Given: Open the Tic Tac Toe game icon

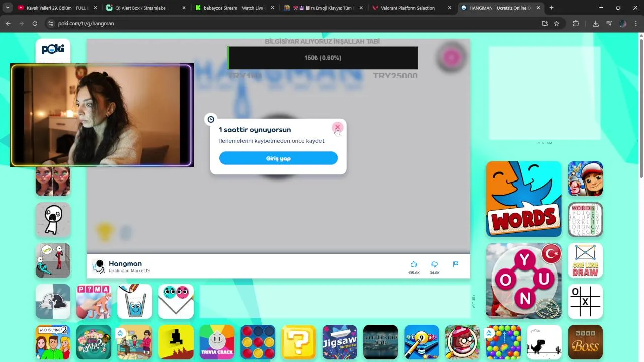Looking at the screenshot, I should (585, 301).
